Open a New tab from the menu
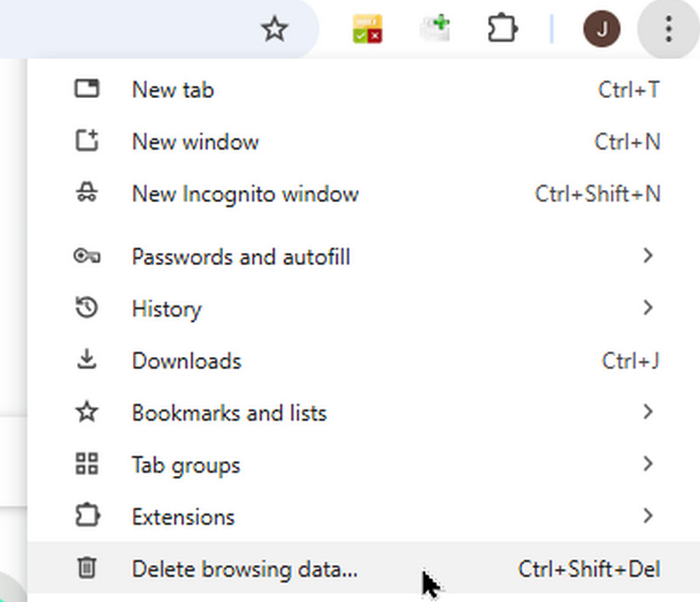700x602 pixels. (172, 89)
